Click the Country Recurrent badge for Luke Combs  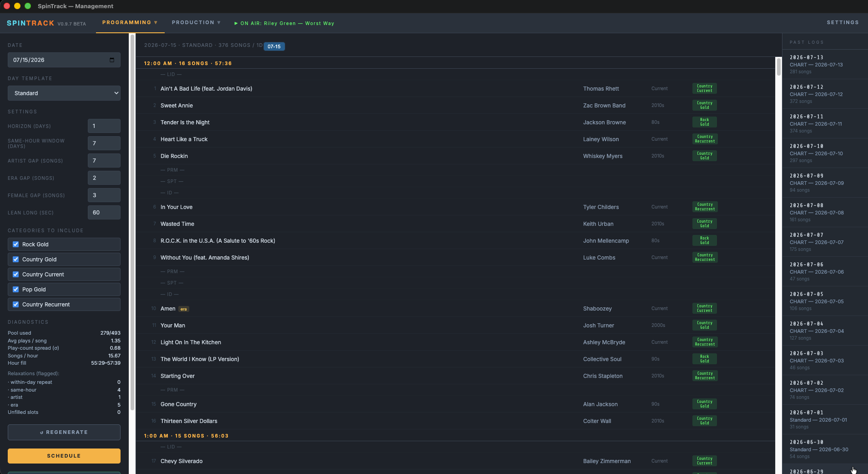[705, 257]
